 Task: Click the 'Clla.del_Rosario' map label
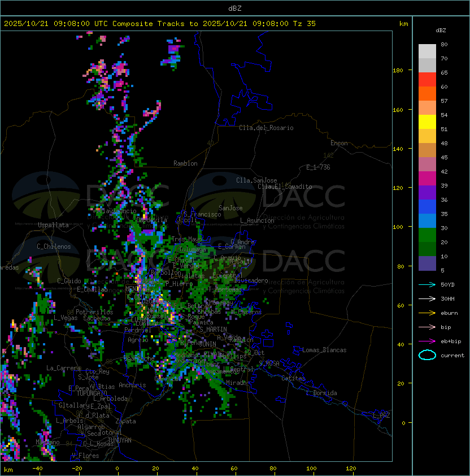coord(266,128)
